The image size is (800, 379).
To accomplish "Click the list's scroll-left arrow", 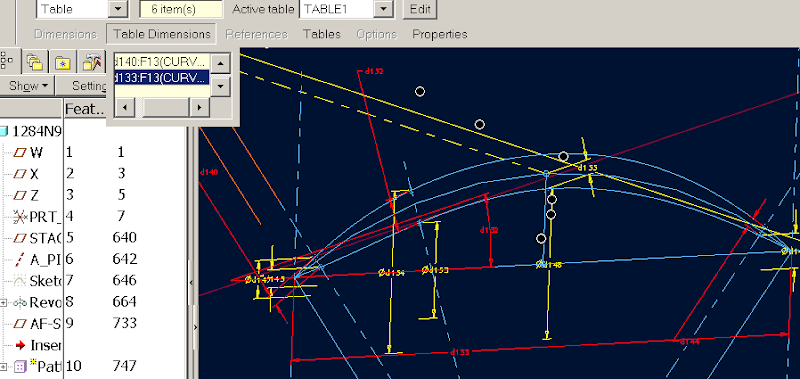I will click(124, 107).
